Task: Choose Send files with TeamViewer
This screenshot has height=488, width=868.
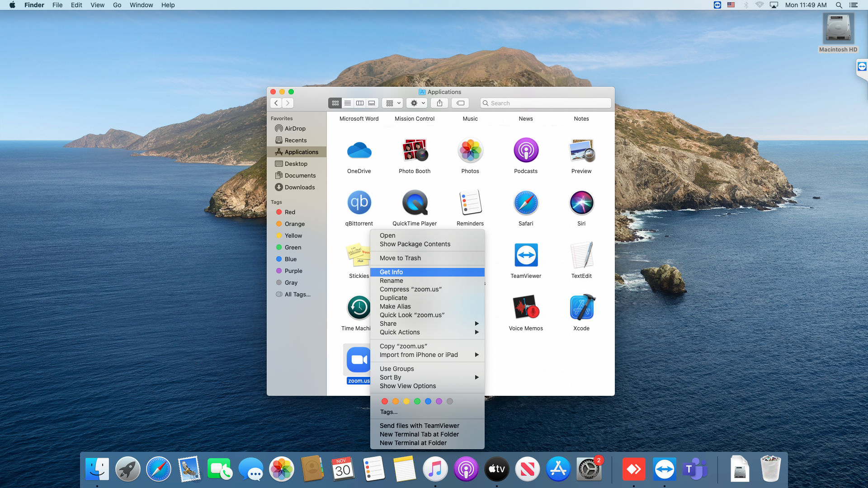Action: tap(427, 426)
